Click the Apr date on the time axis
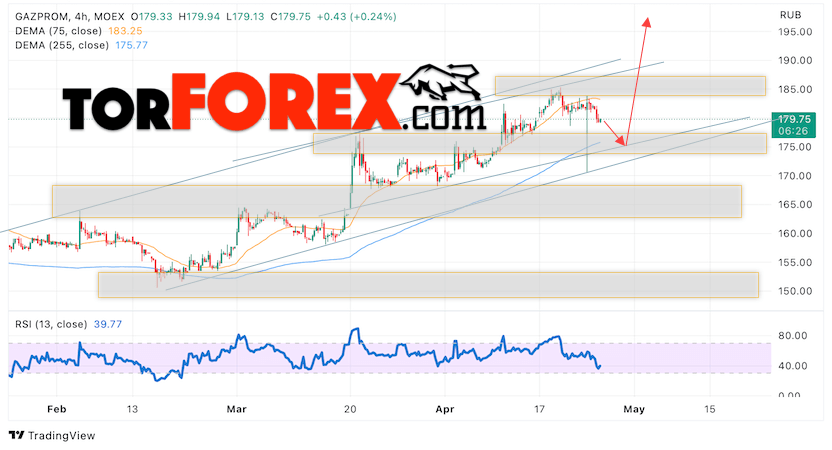The image size is (832, 450). click(445, 409)
